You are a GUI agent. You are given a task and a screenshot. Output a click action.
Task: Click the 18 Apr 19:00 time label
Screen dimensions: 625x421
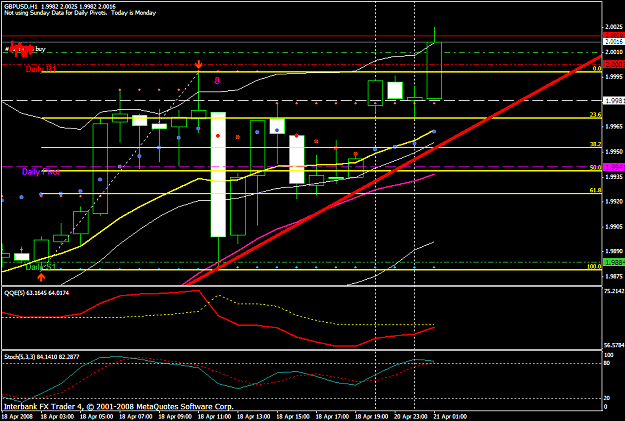(x=371, y=417)
